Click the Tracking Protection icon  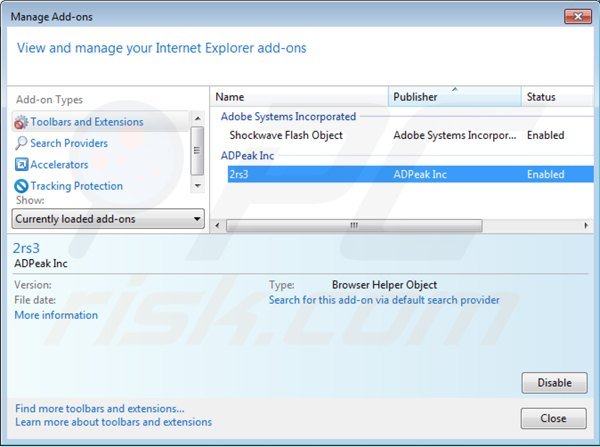21,186
